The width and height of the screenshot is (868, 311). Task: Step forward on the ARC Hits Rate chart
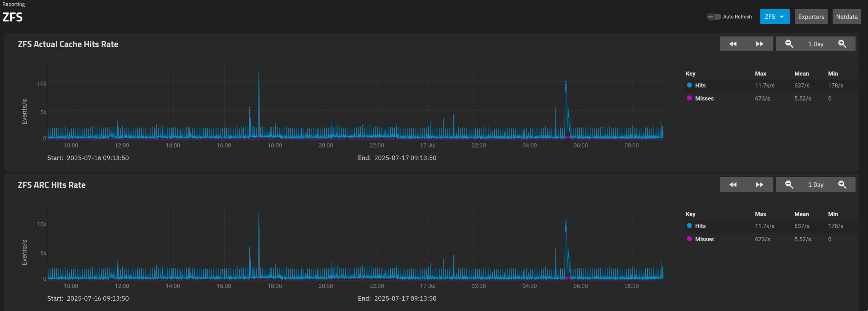[759, 185]
